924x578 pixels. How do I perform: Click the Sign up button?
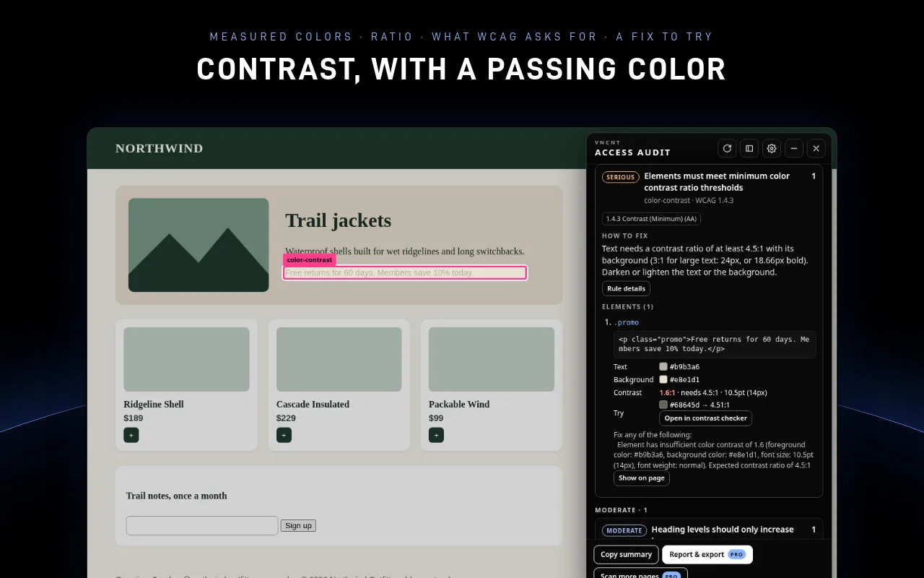[298, 526]
